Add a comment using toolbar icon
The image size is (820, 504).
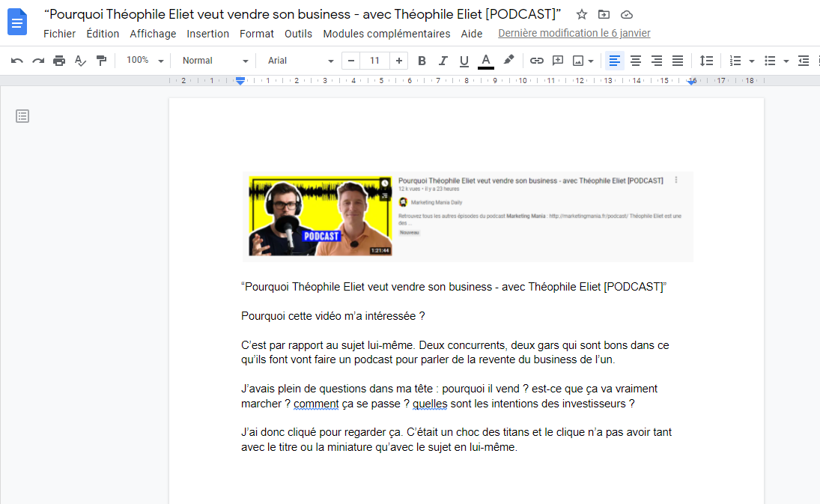point(558,61)
